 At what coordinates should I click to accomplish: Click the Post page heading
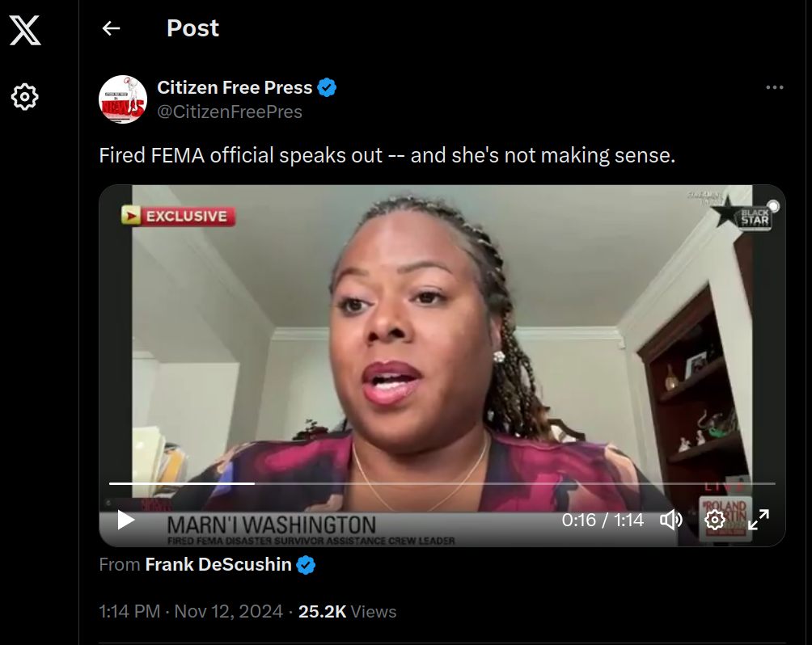click(192, 28)
